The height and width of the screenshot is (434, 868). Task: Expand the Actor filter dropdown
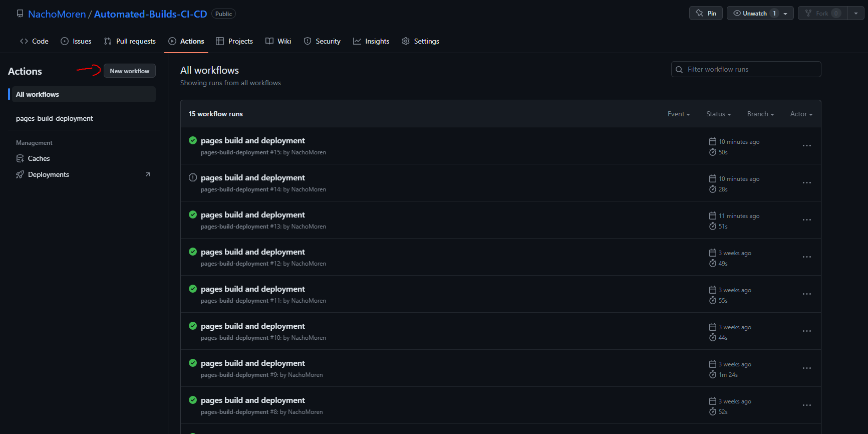click(801, 114)
